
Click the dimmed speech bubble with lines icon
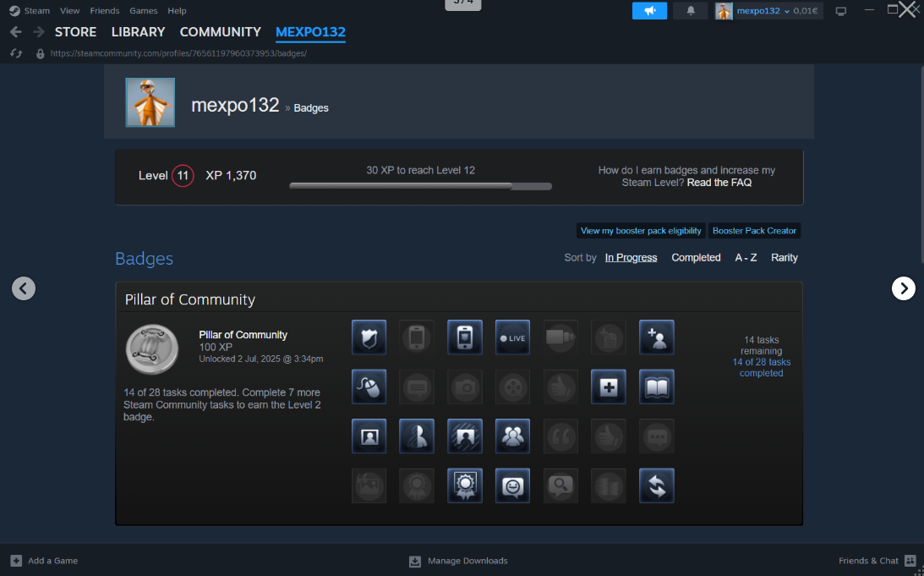(417, 387)
